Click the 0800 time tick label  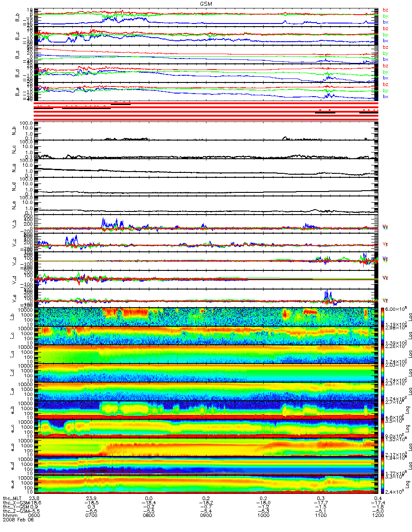[149, 516]
